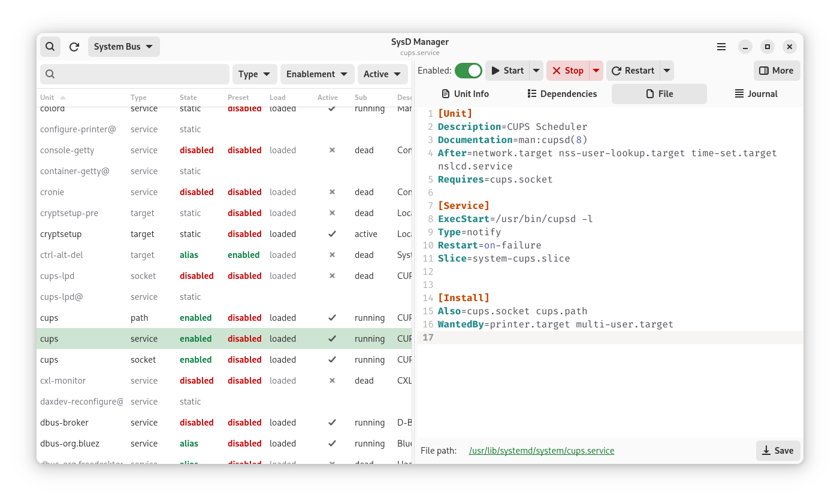Click the enabled preset of ctrl-alt-del
Image resolution: width=840 pixels, height=504 pixels.
coord(243,255)
